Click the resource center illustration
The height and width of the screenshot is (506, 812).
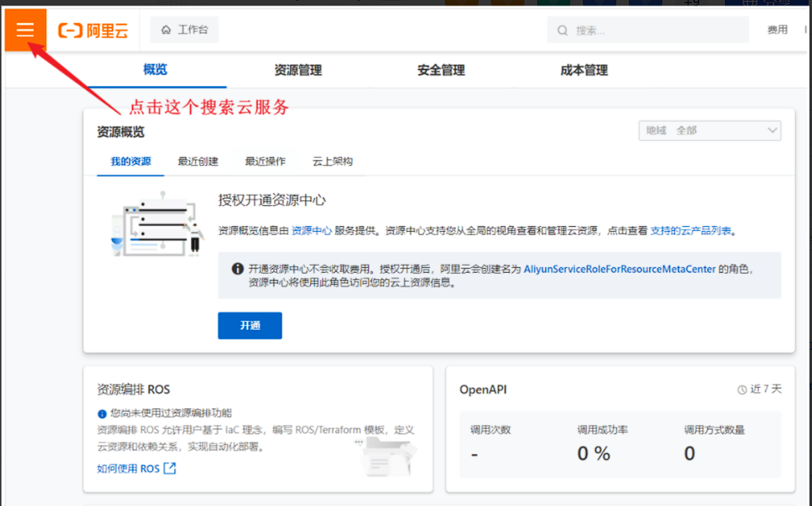pyautogui.click(x=157, y=225)
